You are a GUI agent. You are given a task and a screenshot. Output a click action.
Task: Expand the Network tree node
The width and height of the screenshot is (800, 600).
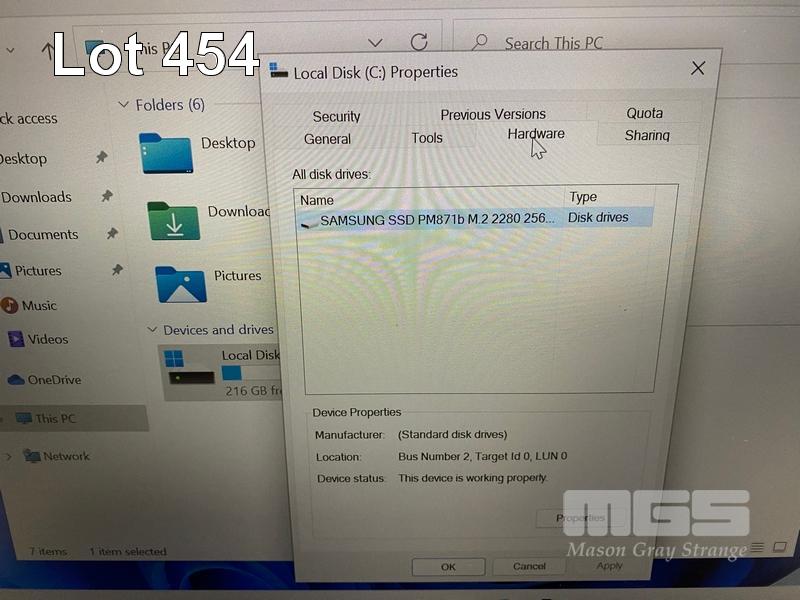pyautogui.click(x=9, y=456)
